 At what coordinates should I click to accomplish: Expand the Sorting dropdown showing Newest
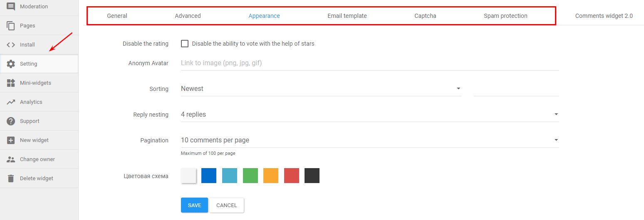[321, 88]
